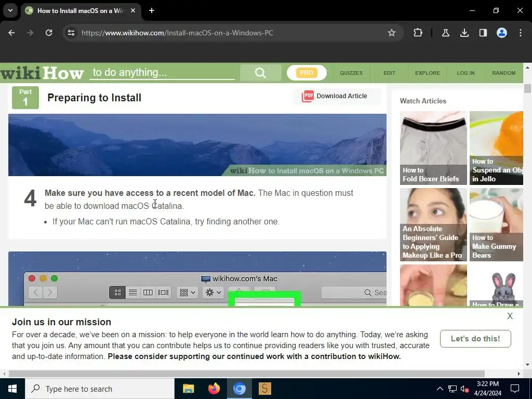
Task: Show hidden system tray icons
Action: (x=440, y=389)
